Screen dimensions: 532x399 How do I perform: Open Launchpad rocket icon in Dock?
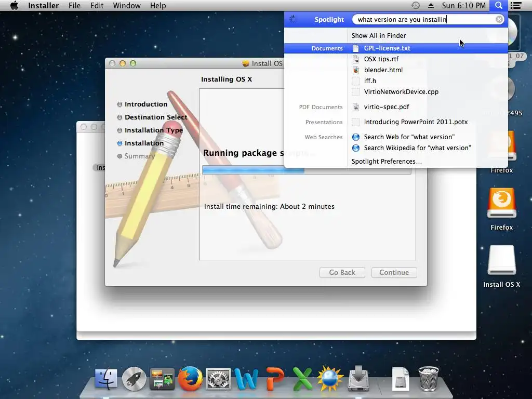(x=134, y=379)
